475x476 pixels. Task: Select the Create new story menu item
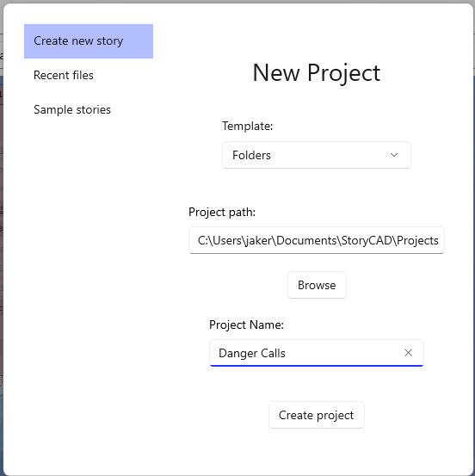(89, 41)
